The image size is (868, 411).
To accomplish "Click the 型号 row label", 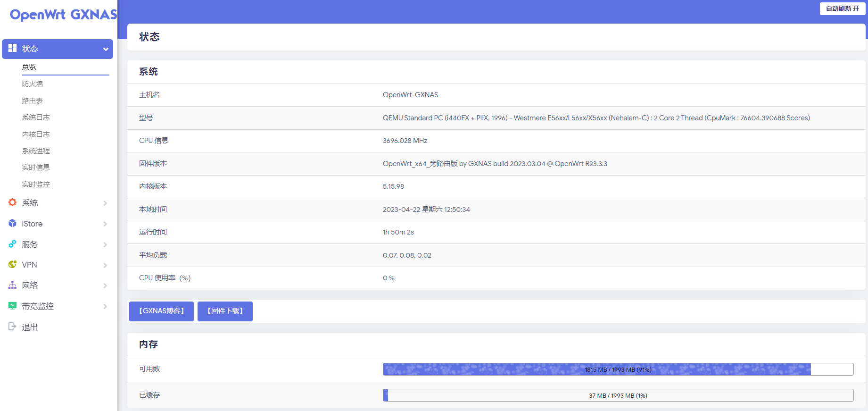I will click(146, 118).
